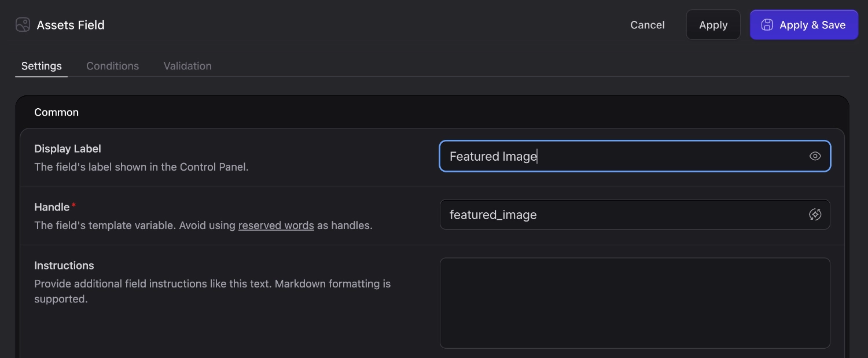This screenshot has height=358, width=868.
Task: Click the Common section header
Action: (x=56, y=112)
